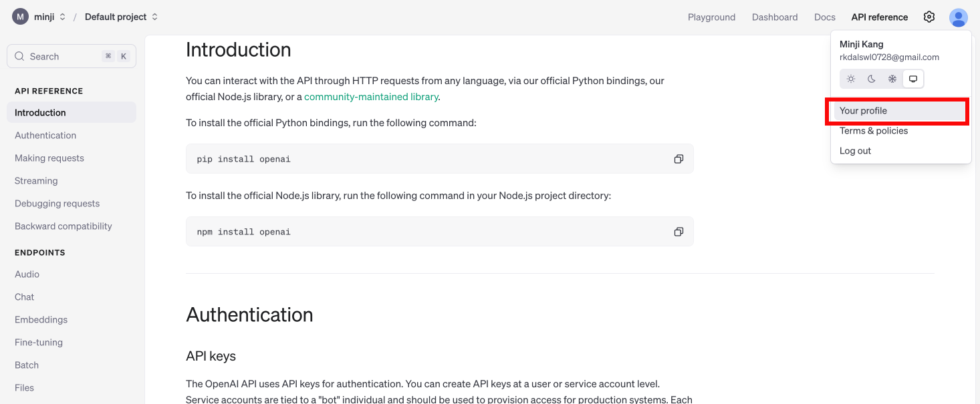Click the user avatar icon

(959, 17)
